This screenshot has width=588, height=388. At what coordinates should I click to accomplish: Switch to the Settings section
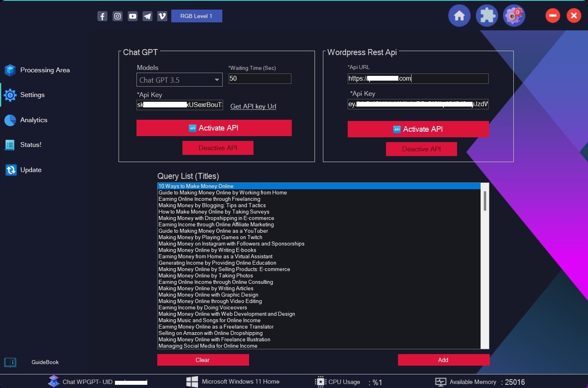[32, 95]
